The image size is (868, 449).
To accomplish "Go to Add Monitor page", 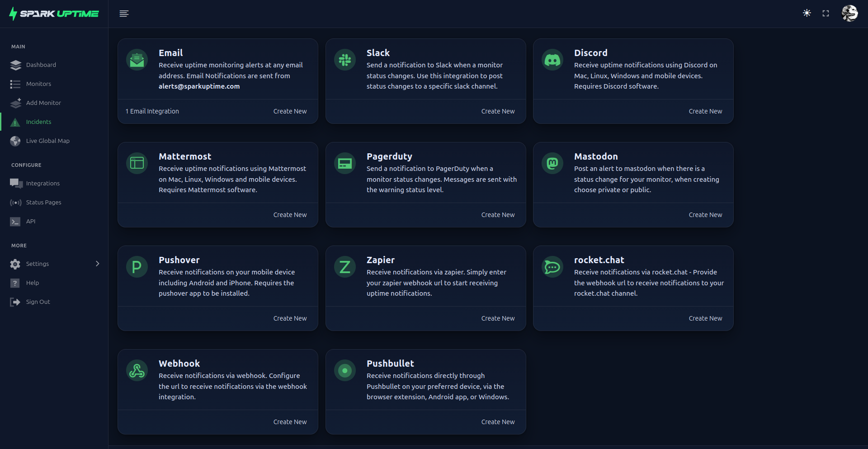I will click(x=43, y=103).
